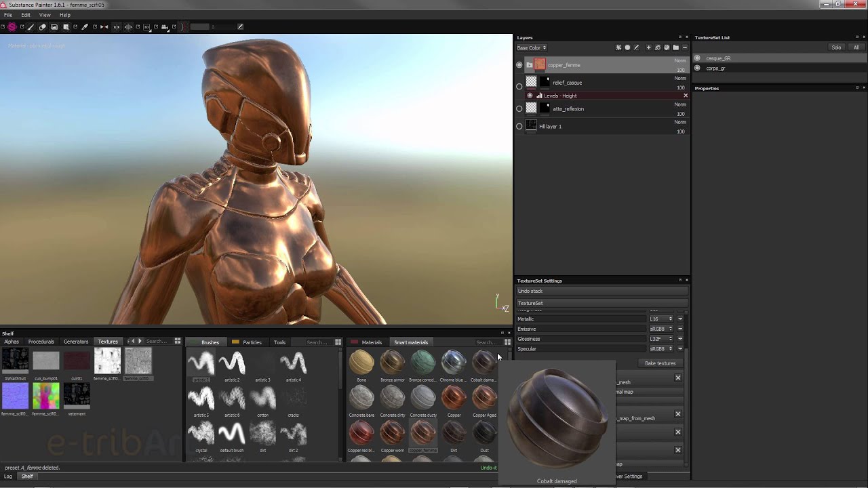The width and height of the screenshot is (868, 488).
Task: Select the polygon fill tool
Action: pos(66,27)
